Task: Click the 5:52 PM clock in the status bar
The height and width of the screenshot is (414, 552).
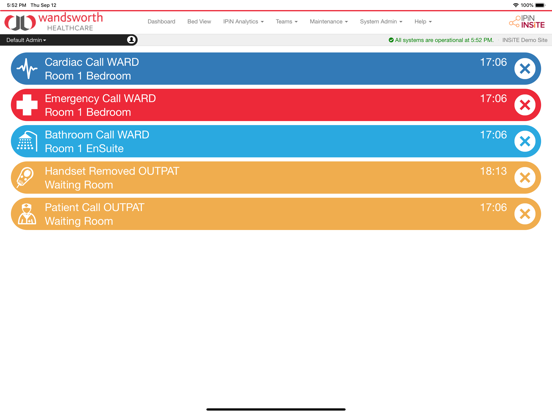Action: (x=16, y=5)
